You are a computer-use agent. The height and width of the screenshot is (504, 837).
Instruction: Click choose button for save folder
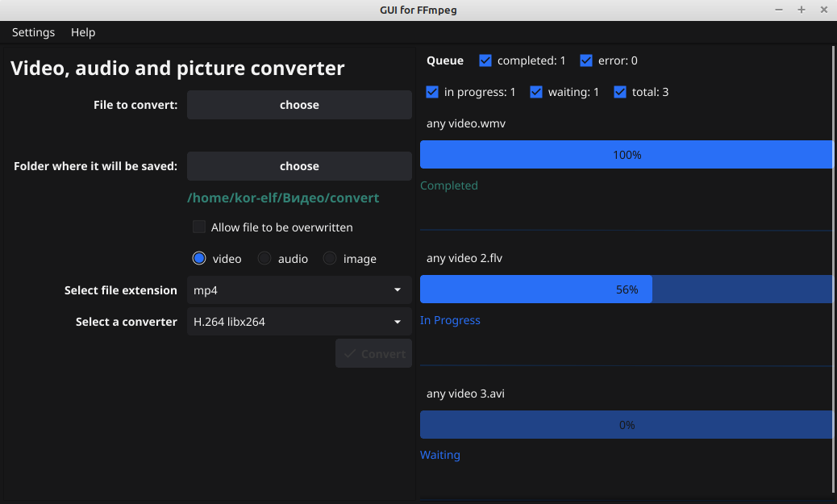[x=299, y=166]
